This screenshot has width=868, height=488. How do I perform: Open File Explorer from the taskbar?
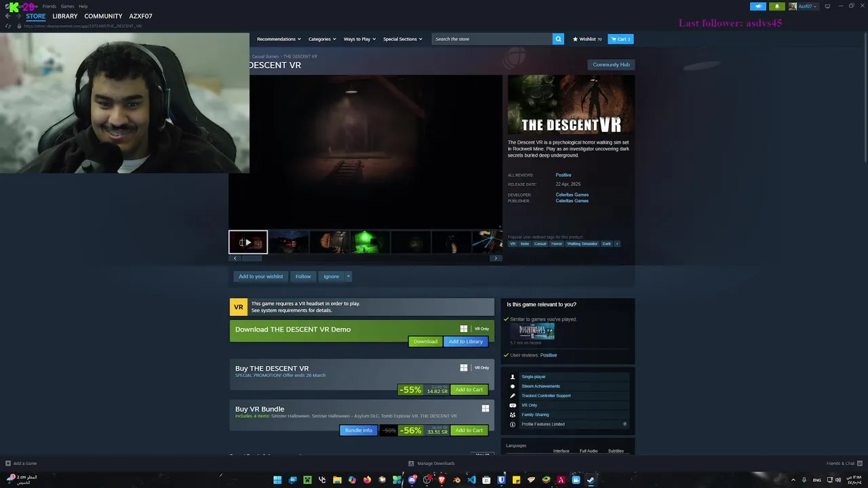pyautogui.click(x=337, y=480)
